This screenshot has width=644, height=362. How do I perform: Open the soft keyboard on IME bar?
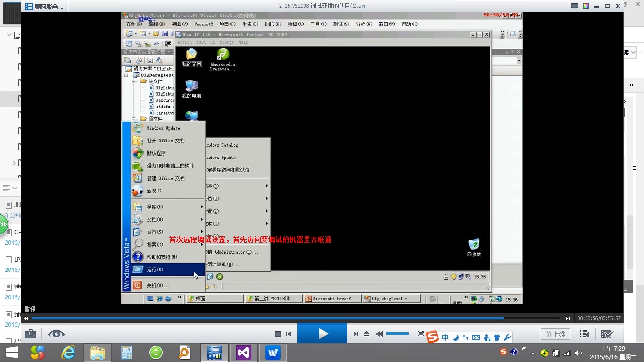pyautogui.click(x=476, y=337)
